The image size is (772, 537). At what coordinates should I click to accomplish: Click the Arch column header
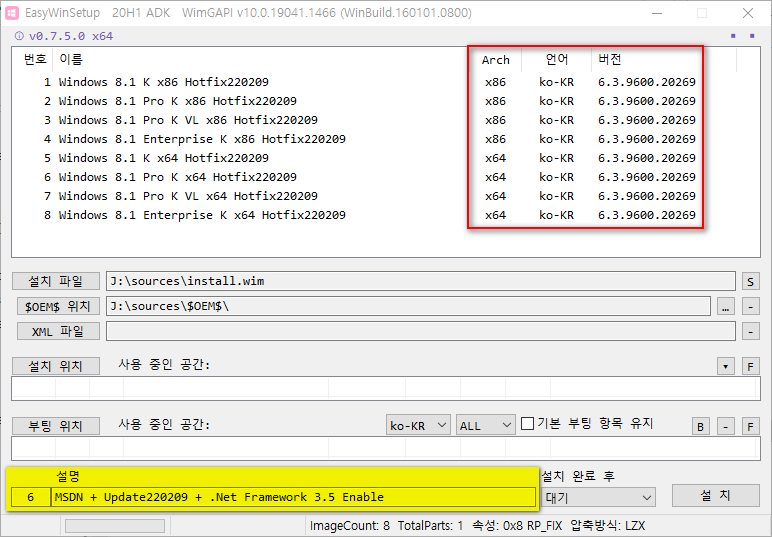(495, 60)
